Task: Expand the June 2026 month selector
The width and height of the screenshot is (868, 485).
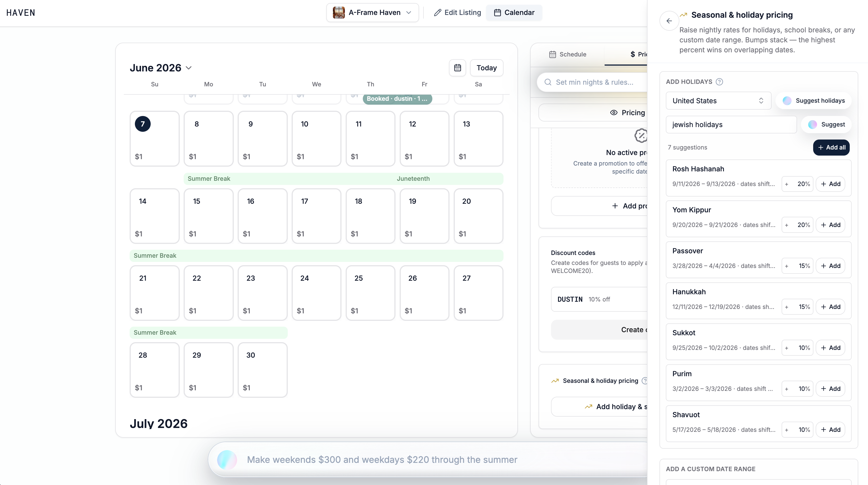Action: pyautogui.click(x=161, y=68)
